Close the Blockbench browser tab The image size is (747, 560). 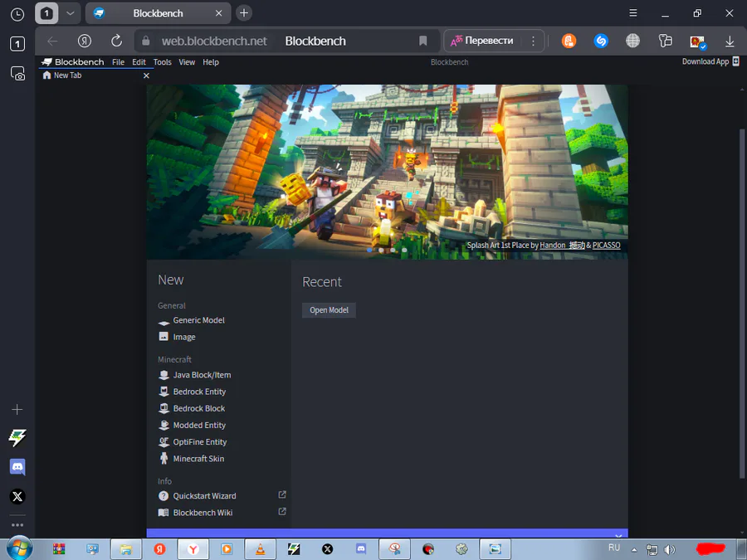coord(218,12)
